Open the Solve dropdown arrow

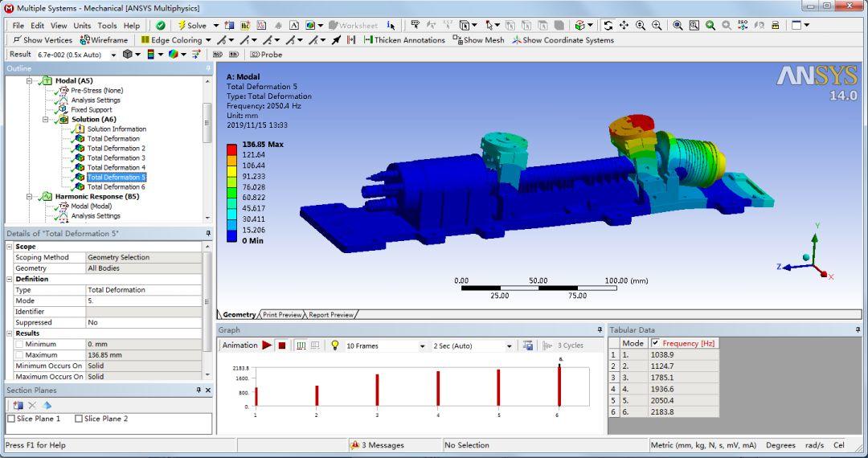coord(216,26)
